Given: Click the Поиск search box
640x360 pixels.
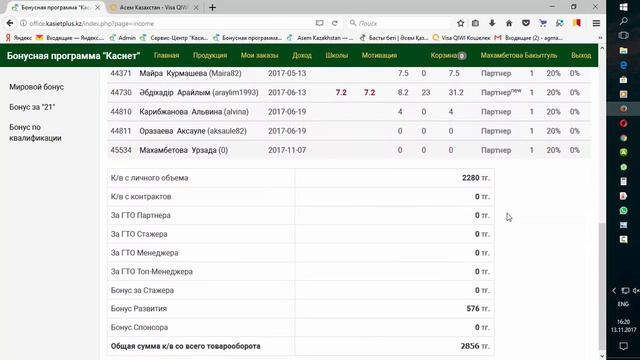Looking at the screenshot, I should click(400, 23).
